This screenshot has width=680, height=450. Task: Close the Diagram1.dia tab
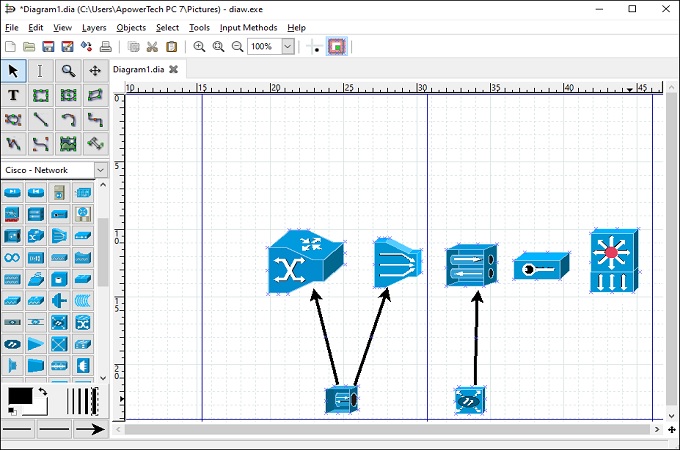pos(173,69)
